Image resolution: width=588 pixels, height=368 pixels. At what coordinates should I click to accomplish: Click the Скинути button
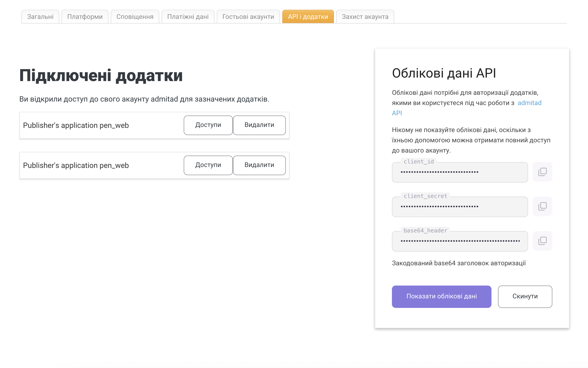[x=525, y=296]
